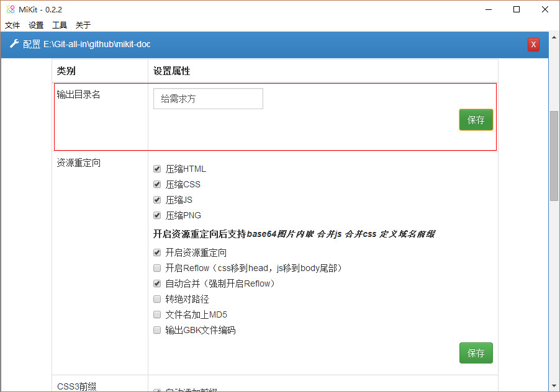The width and height of the screenshot is (560, 392).
Task: Click the 输出目录名 category label
Action: coord(79,94)
